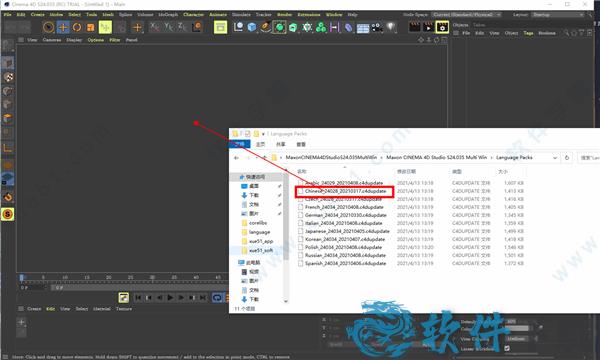600x360 pixels.
Task: Open the MoGraph menu
Action: pyautogui.click(x=168, y=15)
